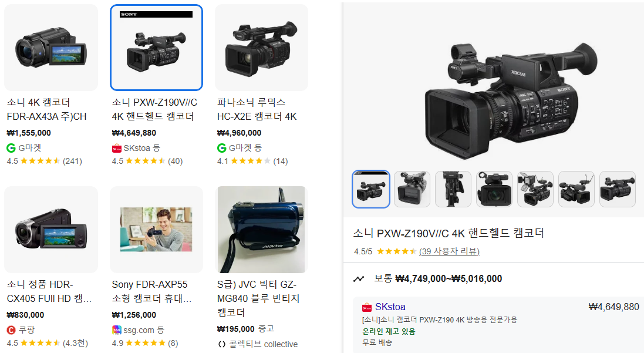Select the first gallery thumbnail with the Sony banner
The width and height of the screenshot is (644, 353).
(x=371, y=189)
